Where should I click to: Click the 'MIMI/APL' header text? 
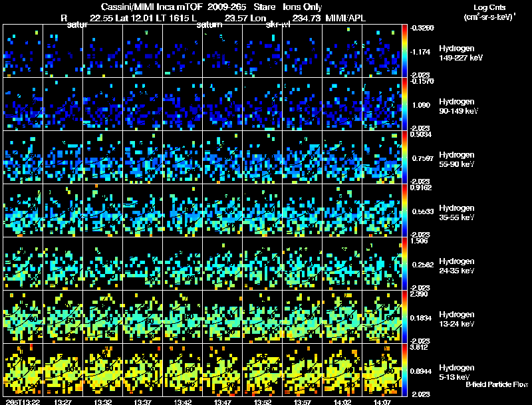point(345,18)
